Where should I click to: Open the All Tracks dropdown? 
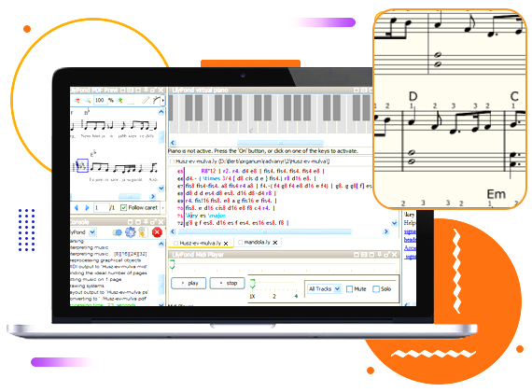(x=324, y=288)
